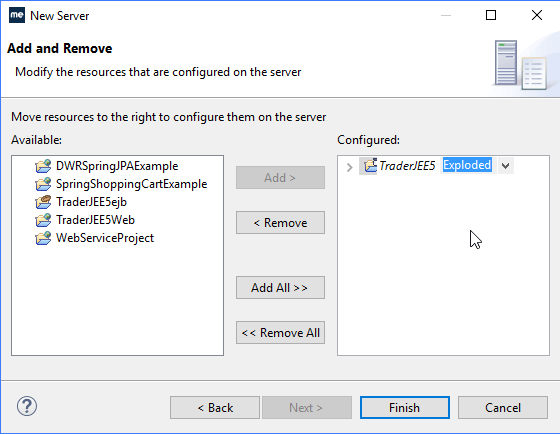
Task: Click the TraderJEE5 enterprise project icon
Action: click(x=370, y=166)
